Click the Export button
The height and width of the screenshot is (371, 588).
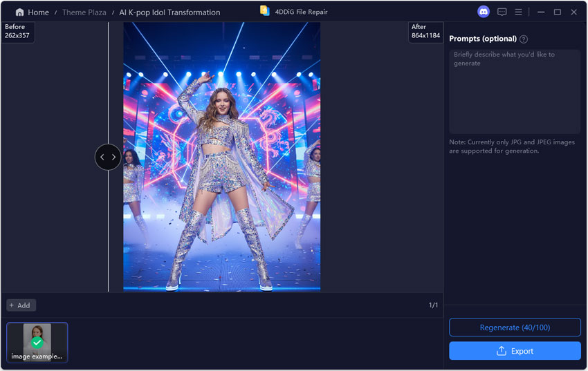pyautogui.click(x=515, y=351)
